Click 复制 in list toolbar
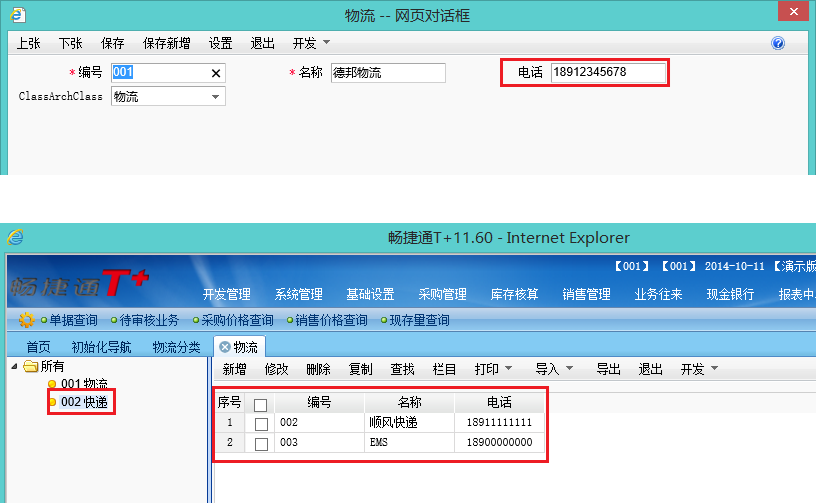This screenshot has height=503, width=816. (x=361, y=369)
